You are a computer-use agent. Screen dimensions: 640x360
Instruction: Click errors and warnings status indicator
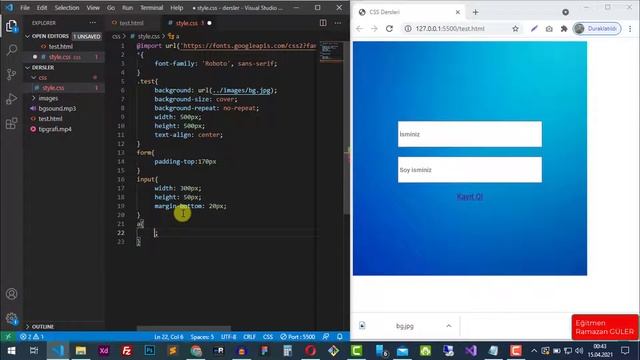click(32, 337)
